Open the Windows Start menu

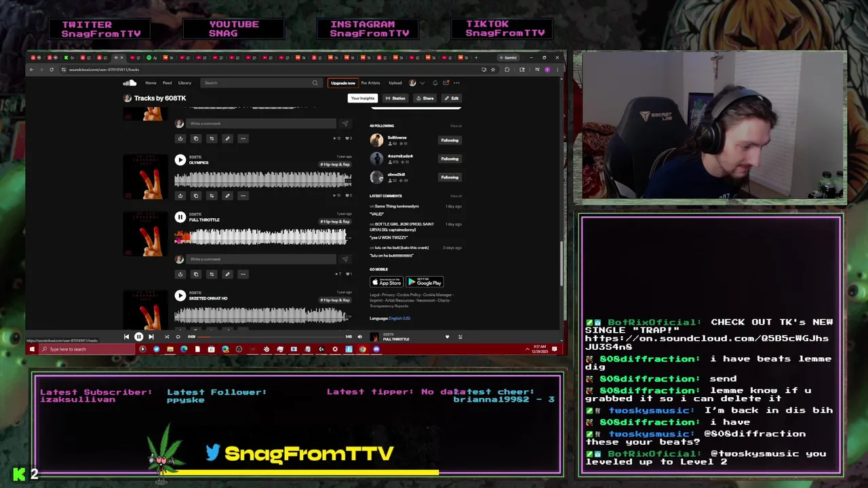pyautogui.click(x=32, y=349)
